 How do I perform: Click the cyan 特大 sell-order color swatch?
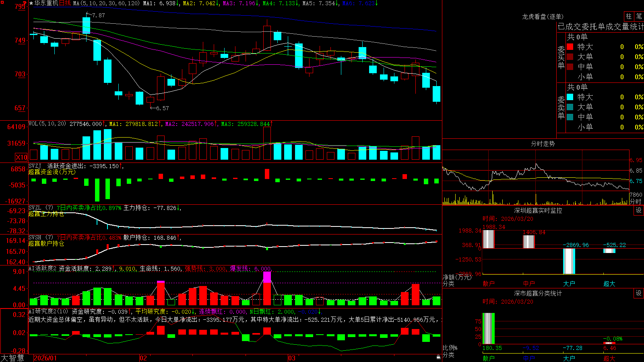[x=570, y=97]
